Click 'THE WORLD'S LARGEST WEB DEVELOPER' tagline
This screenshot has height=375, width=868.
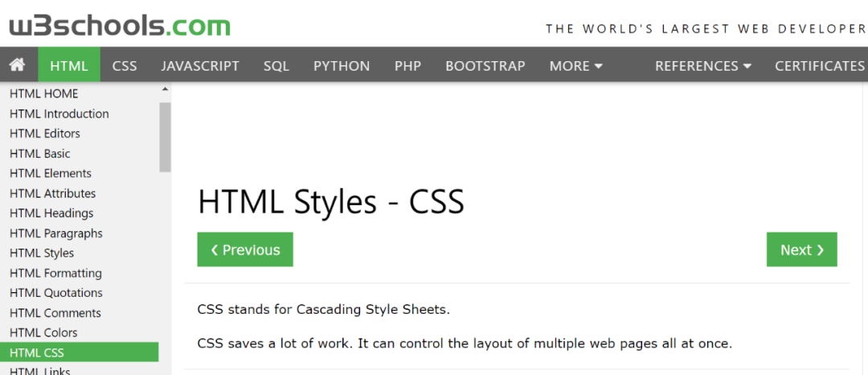(x=706, y=29)
